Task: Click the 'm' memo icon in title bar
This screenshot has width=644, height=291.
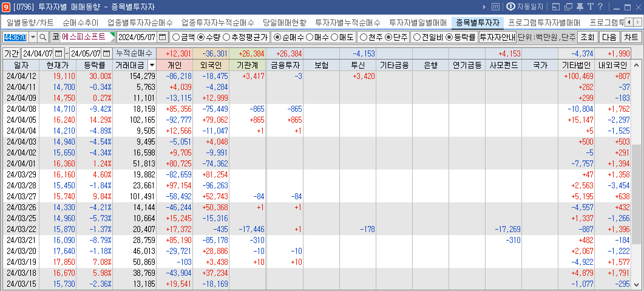Action: (x=496, y=7)
